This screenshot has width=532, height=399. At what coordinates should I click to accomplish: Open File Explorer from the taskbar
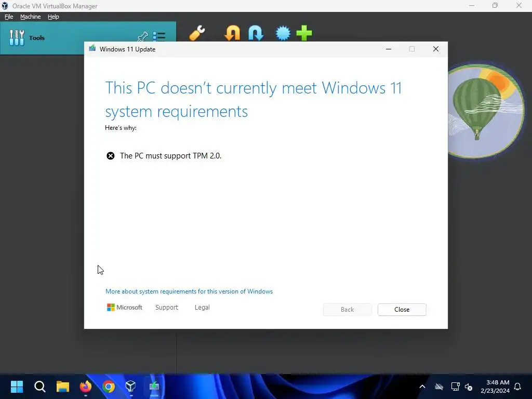tap(63, 387)
